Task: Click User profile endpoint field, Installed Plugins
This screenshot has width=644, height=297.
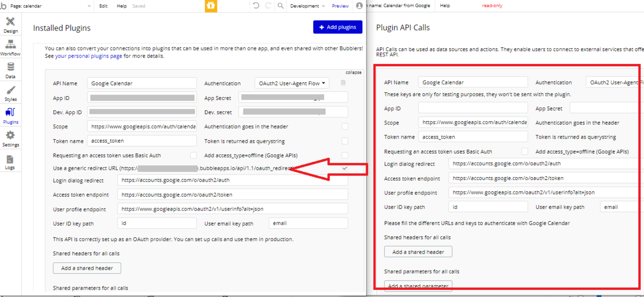Action: [x=232, y=208]
